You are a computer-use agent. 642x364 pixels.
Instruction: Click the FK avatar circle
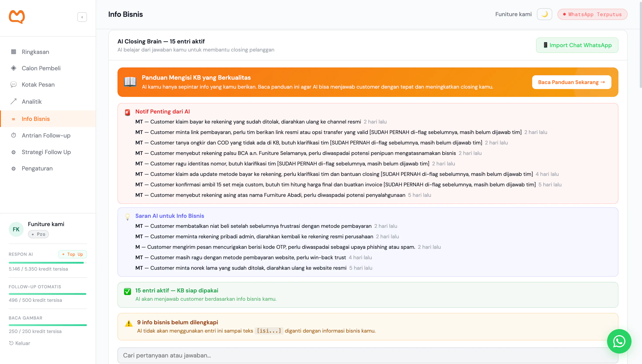(x=16, y=229)
